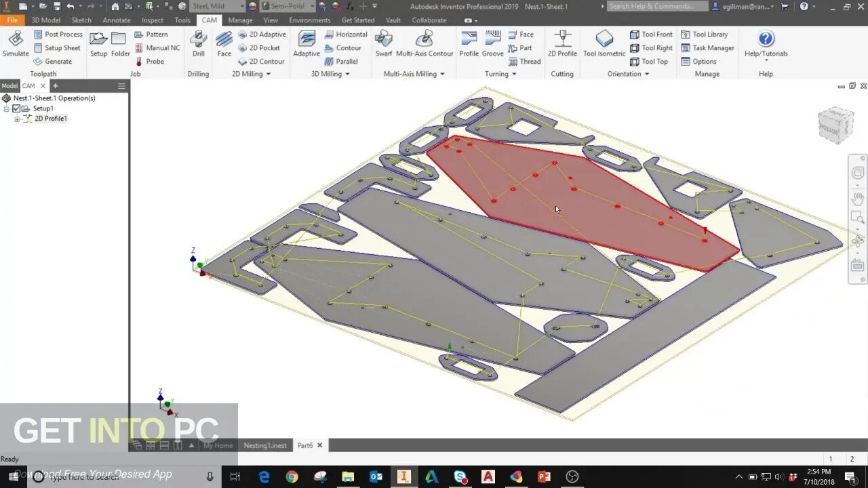The width and height of the screenshot is (868, 488).
Task: Expand the Turning panel dropdown
Action: tap(513, 74)
